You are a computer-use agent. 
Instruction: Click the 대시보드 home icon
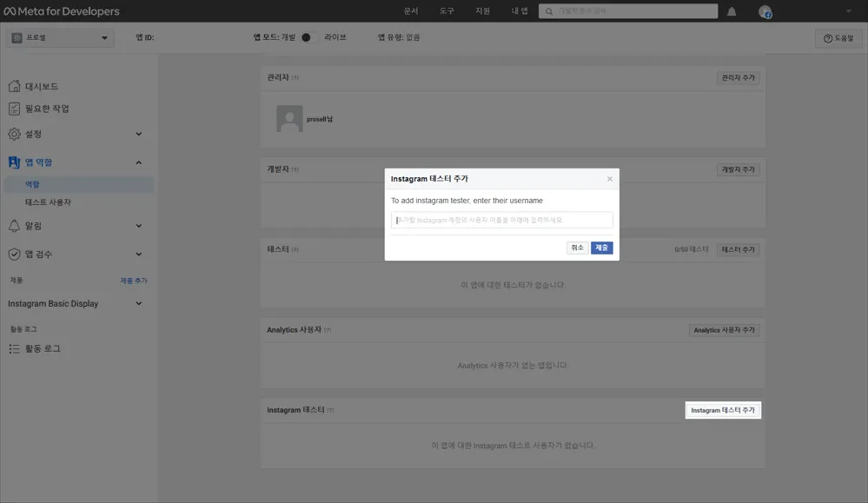15,86
